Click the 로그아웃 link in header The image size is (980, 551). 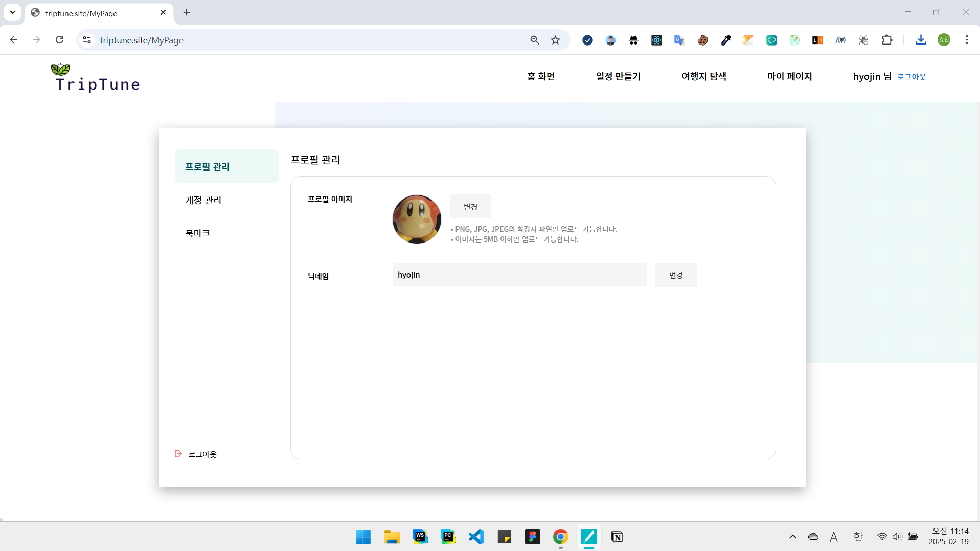[911, 77]
